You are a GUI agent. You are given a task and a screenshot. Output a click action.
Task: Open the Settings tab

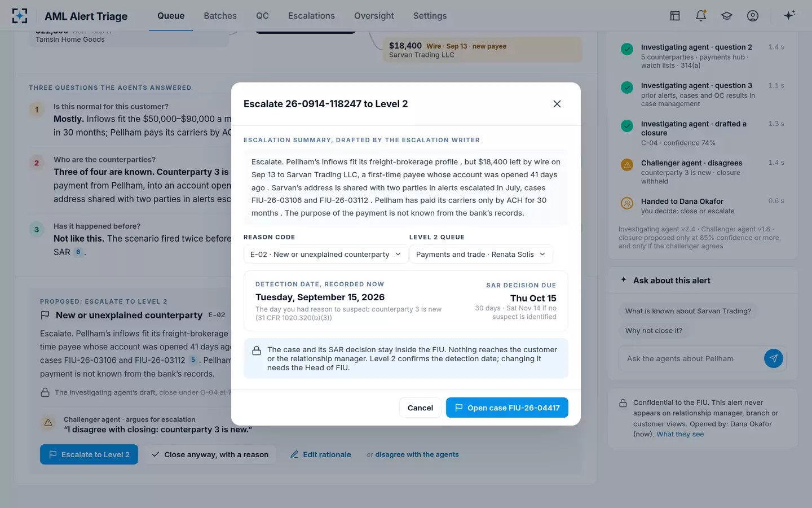tap(430, 16)
